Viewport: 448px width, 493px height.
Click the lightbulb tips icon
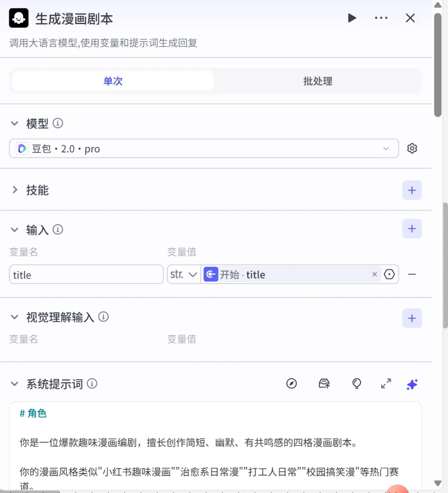coord(356,383)
